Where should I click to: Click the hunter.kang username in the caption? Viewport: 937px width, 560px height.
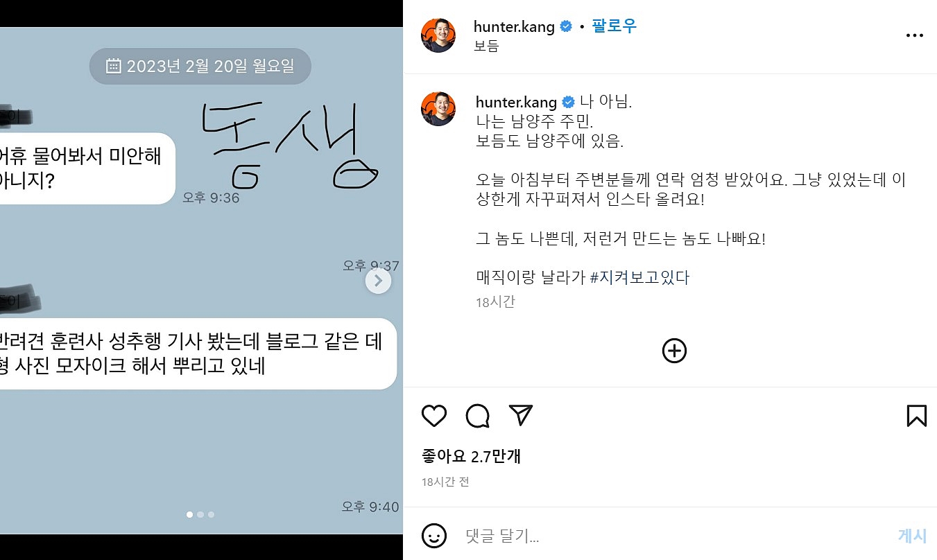(516, 103)
